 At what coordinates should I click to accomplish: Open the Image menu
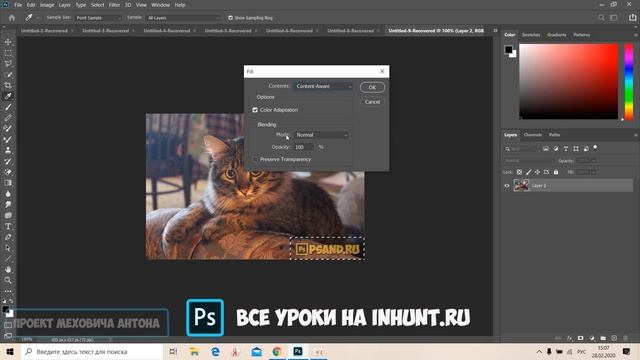pyautogui.click(x=47, y=5)
